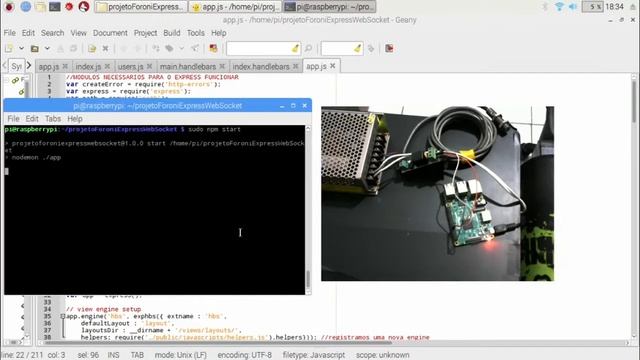Navigate forward with the toolbar arrow
This screenshot has height=360, width=640.
click(x=138, y=49)
